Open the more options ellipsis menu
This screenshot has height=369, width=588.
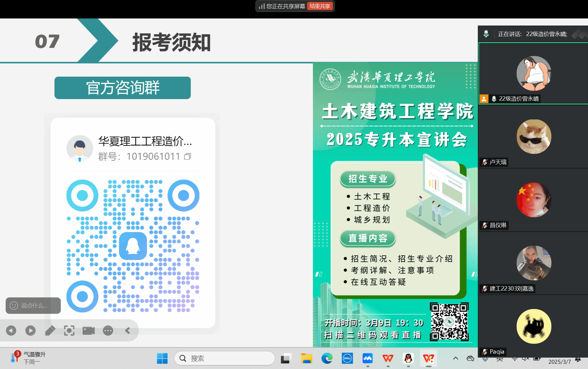tap(108, 331)
